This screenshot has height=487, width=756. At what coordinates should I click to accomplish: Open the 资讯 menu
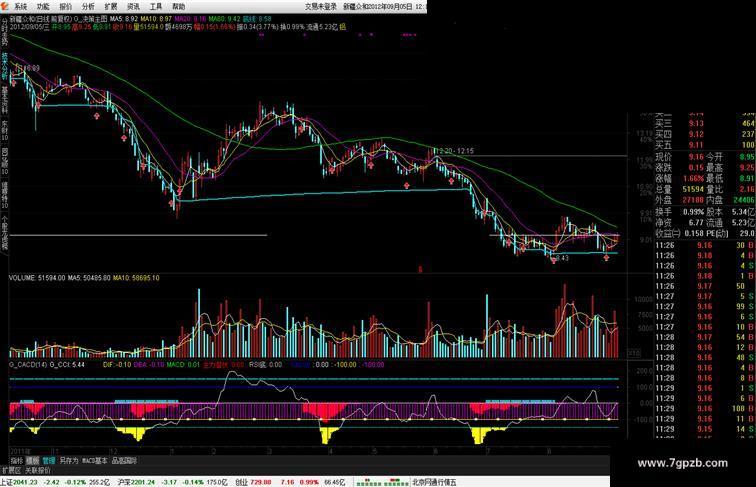[x=134, y=7]
